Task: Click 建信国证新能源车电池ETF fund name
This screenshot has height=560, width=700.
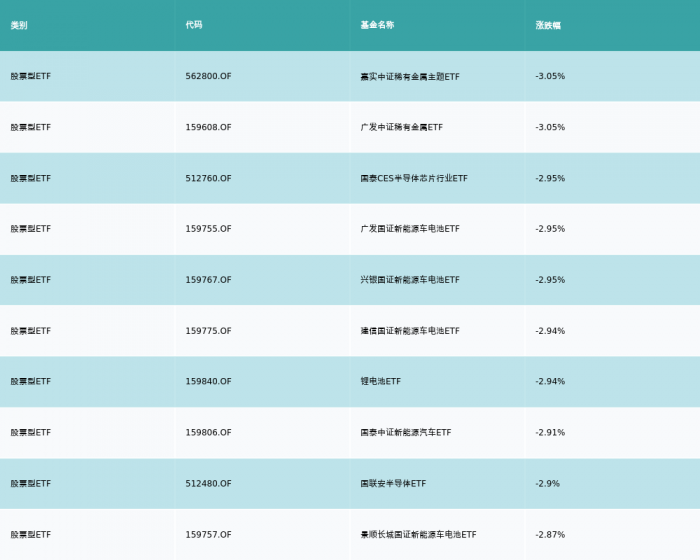Action: point(410,331)
